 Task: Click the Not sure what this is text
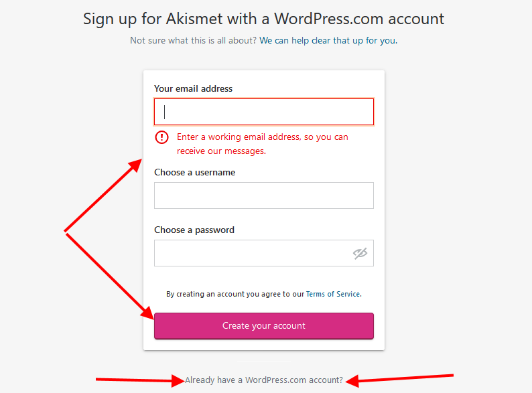(194, 41)
